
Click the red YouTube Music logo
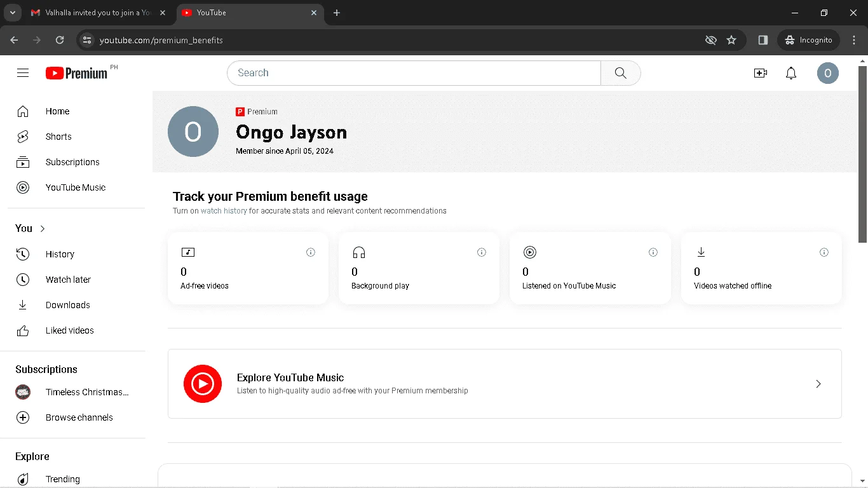click(x=203, y=384)
